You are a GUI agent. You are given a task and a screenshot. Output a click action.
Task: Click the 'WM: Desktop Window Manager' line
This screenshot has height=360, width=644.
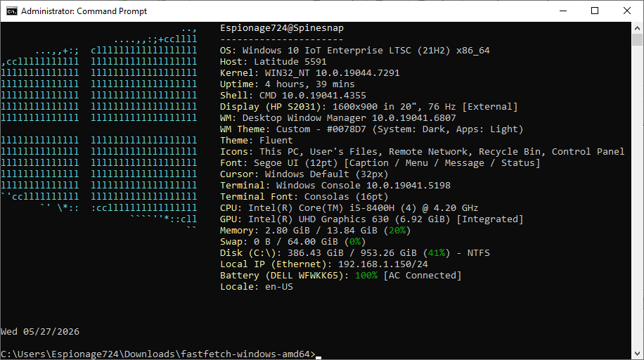[x=338, y=118]
